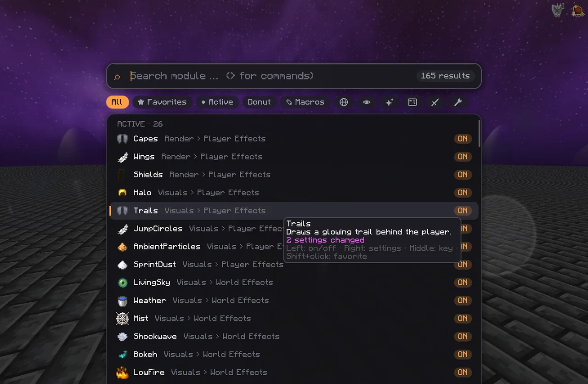Switch off the SprintDust ON toggle

[464, 265]
